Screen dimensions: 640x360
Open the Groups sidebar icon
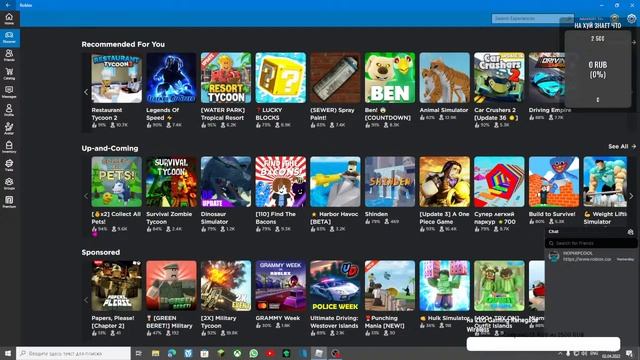click(9, 183)
